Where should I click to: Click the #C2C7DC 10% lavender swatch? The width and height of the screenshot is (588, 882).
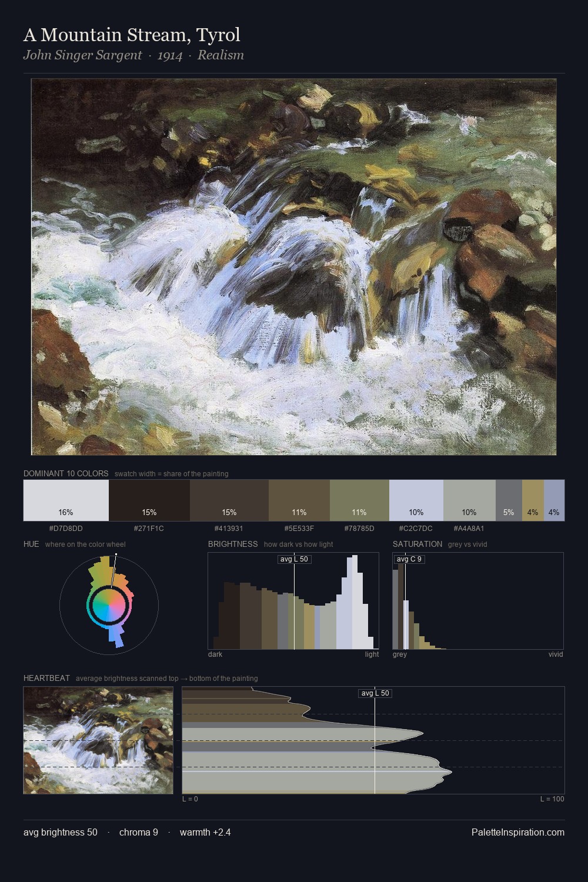[x=416, y=500]
